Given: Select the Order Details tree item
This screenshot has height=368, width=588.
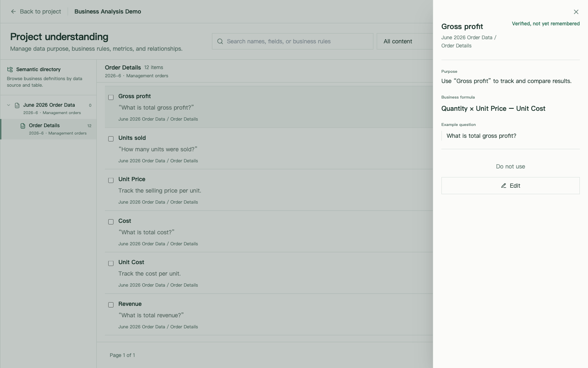Looking at the screenshot, I should [49, 129].
